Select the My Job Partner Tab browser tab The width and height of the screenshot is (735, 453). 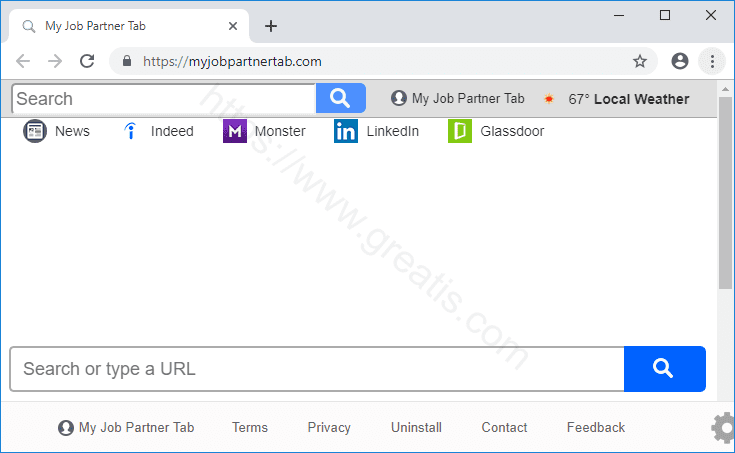127,26
